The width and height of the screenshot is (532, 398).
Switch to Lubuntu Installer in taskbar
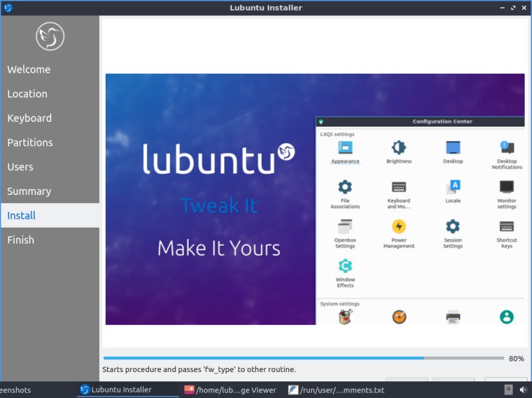pos(128,390)
